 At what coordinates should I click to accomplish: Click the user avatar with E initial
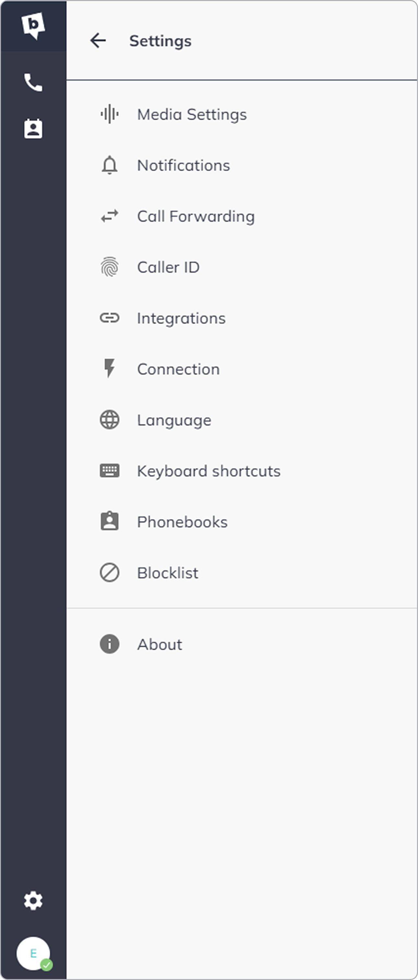[32, 953]
